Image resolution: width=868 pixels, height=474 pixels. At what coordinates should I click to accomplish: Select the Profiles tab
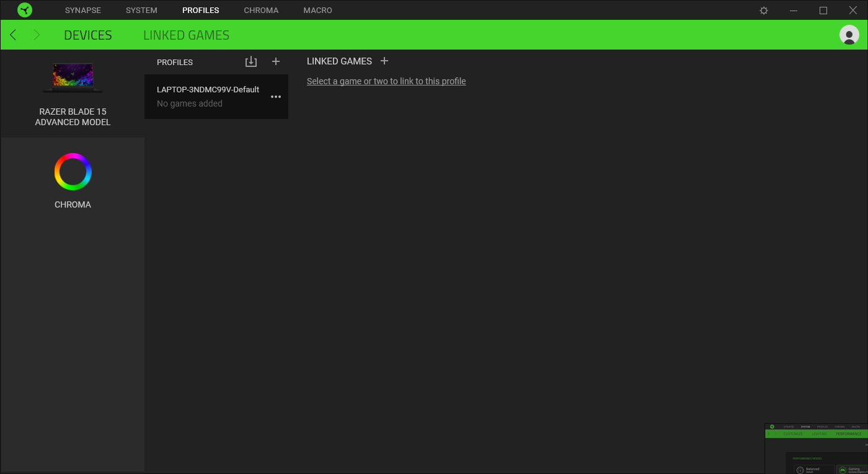(201, 11)
